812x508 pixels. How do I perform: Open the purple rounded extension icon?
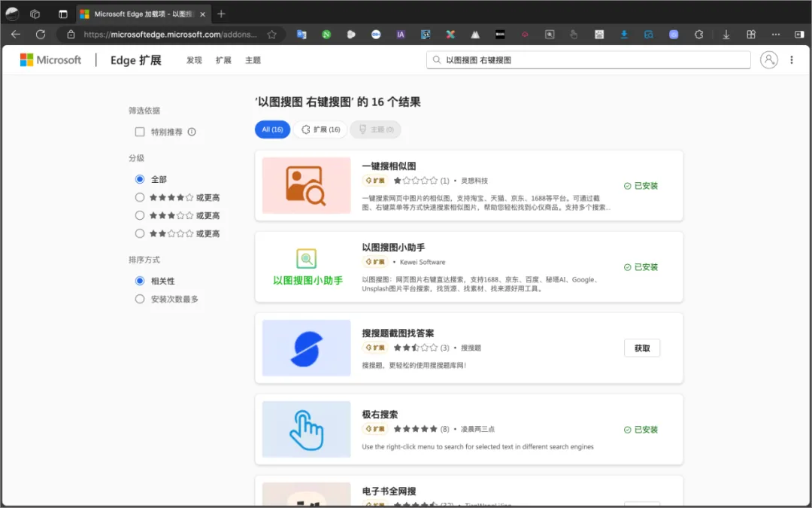click(x=673, y=34)
